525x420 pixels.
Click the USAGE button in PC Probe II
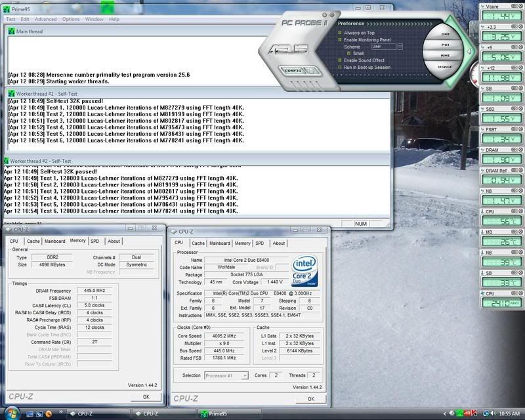tap(445, 67)
